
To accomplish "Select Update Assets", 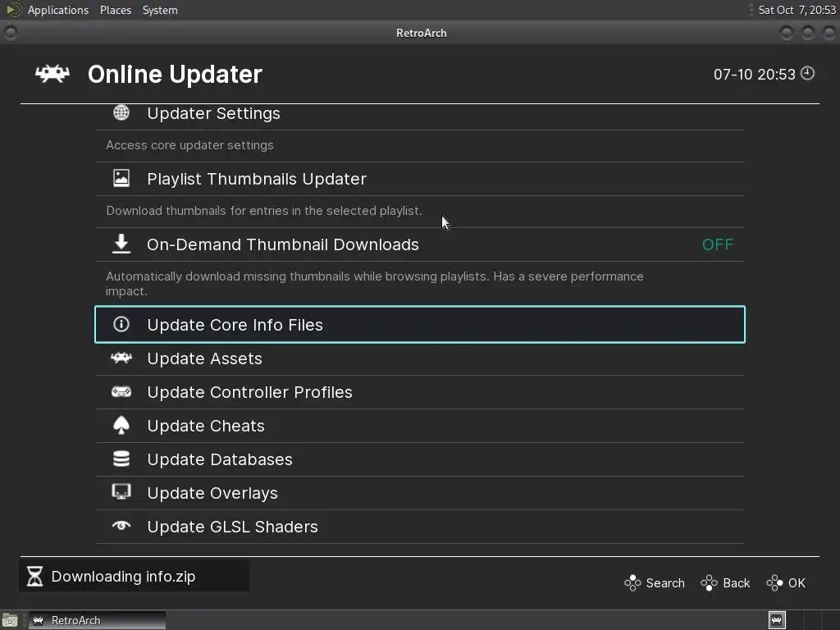I will [420, 358].
